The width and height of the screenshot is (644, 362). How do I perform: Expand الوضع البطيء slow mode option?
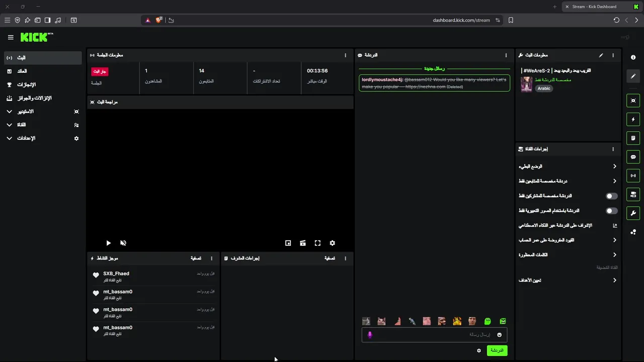click(568, 166)
